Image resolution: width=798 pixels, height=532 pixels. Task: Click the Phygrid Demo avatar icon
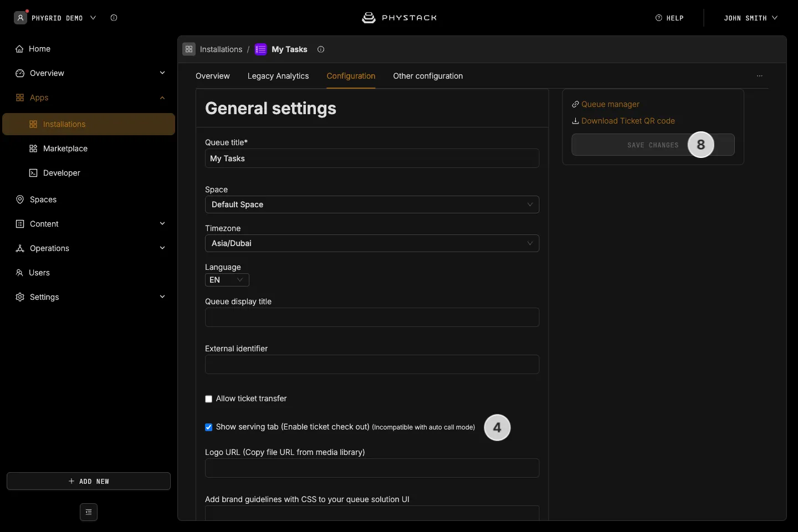point(21,18)
